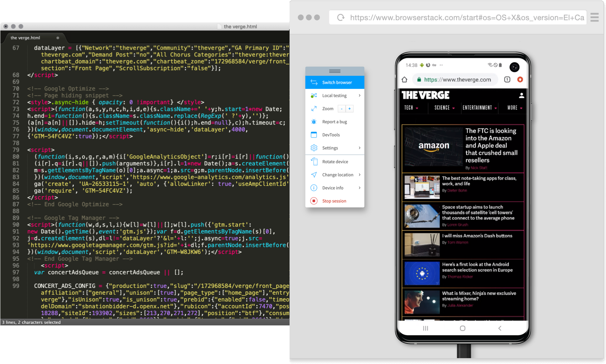
Task: Click the 'End Google Optimize' comment line
Action: (75, 204)
